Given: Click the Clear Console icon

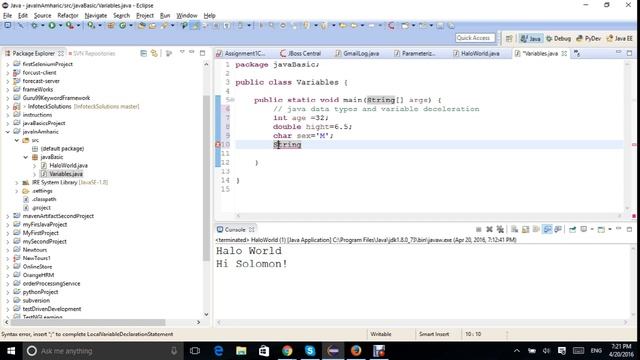Looking at the screenshot, I should [x=514, y=229].
